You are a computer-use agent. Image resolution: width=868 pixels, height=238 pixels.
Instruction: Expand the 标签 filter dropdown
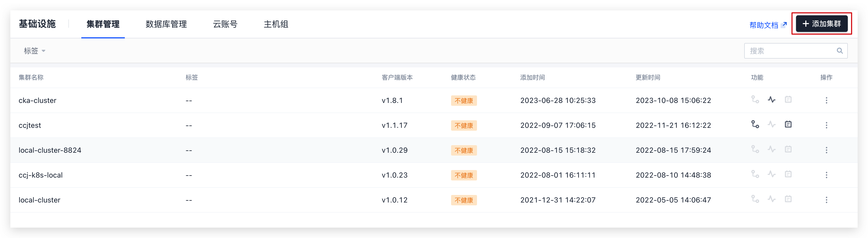click(x=34, y=51)
